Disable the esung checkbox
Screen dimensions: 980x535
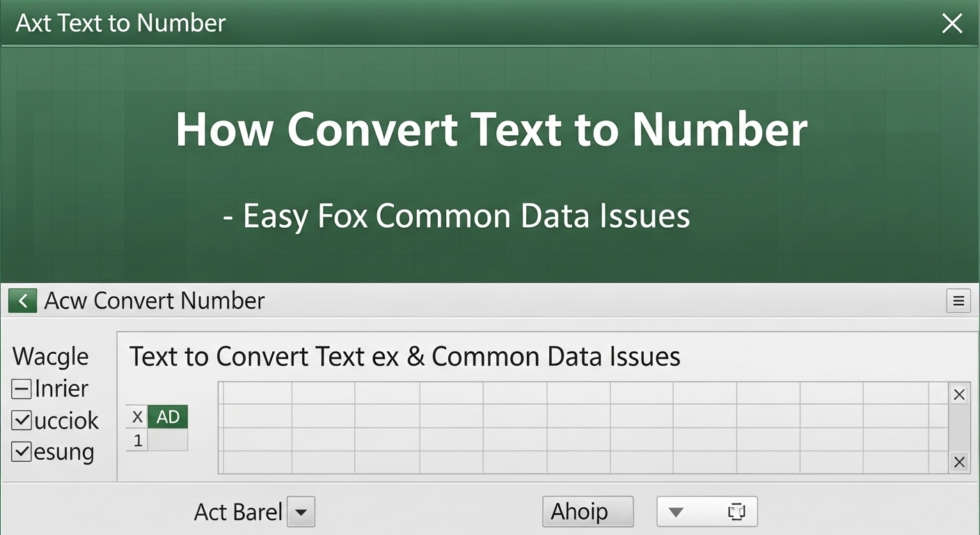(21, 451)
